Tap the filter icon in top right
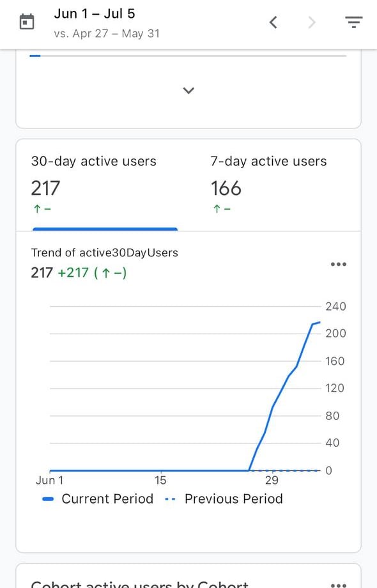The height and width of the screenshot is (588, 377). (x=354, y=21)
